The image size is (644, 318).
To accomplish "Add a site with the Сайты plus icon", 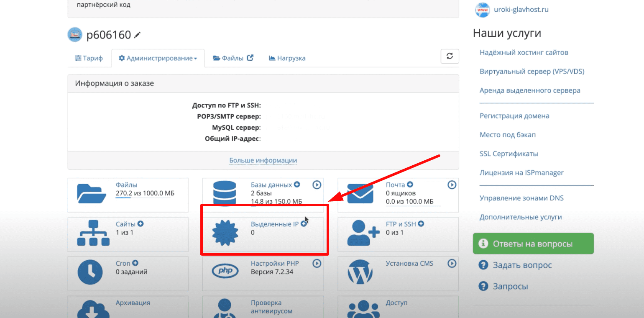I will point(141,224).
